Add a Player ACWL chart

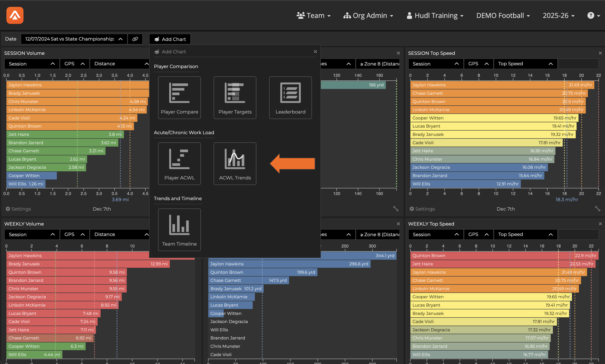click(179, 164)
